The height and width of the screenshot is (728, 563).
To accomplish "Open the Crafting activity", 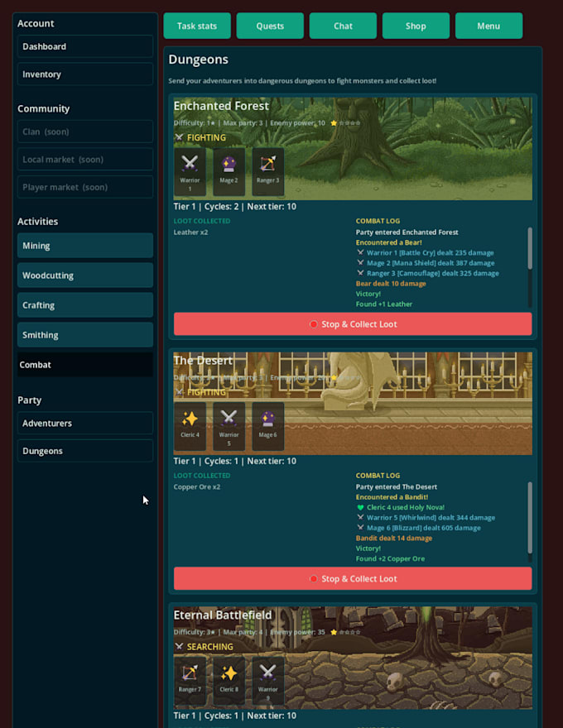I will (85, 305).
